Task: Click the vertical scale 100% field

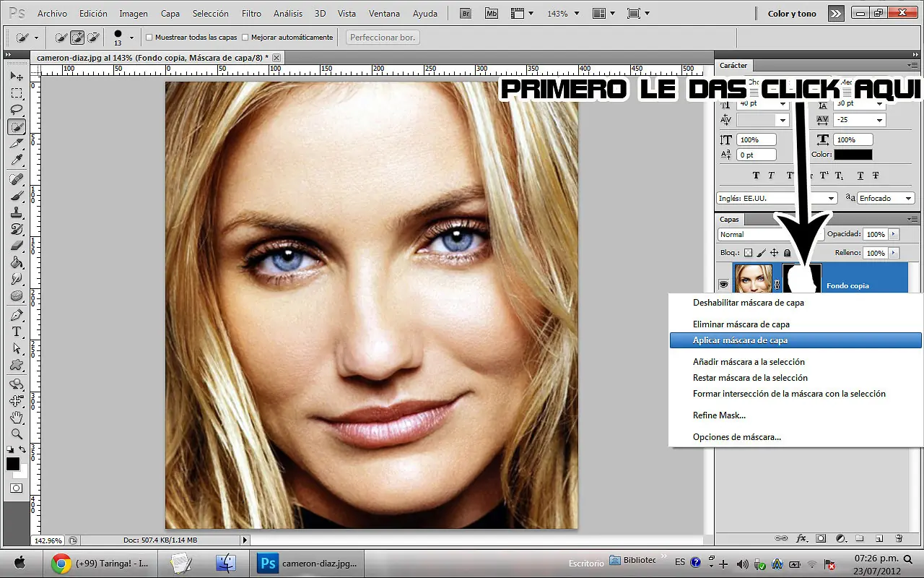Action: [x=757, y=139]
